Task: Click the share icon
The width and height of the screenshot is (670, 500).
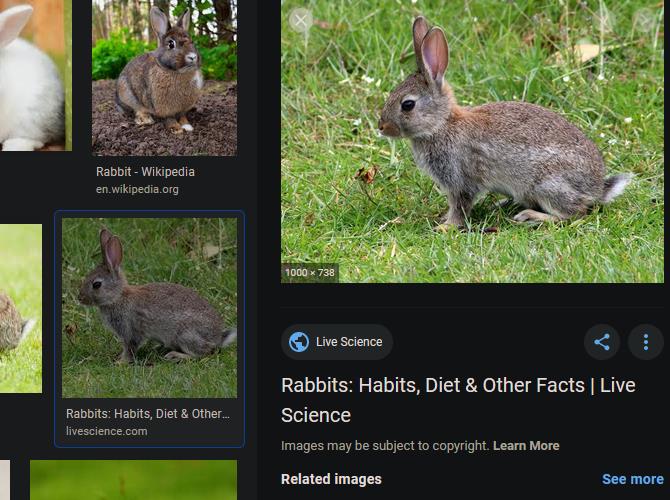Action: (x=602, y=342)
